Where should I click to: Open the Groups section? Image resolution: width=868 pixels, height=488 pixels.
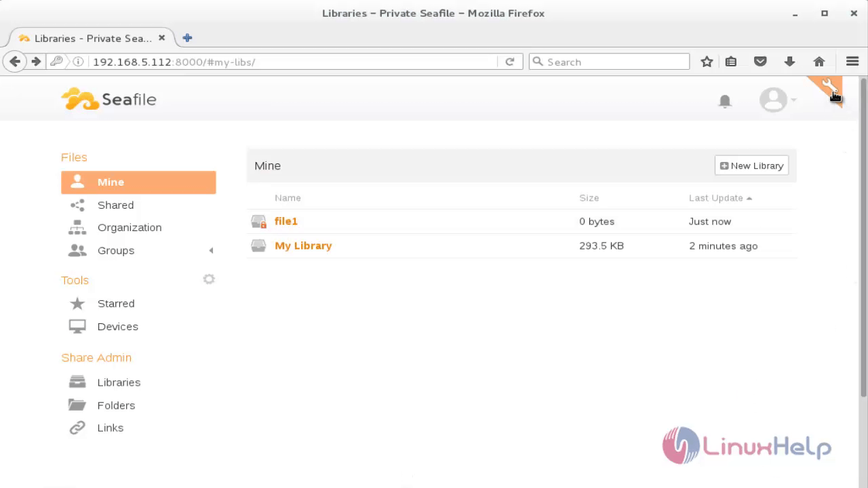(116, 250)
